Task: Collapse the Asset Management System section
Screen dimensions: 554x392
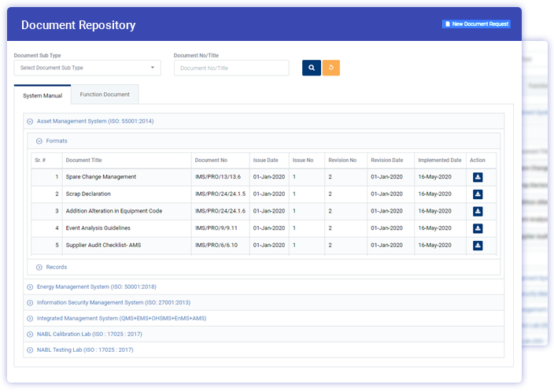Action: point(30,121)
